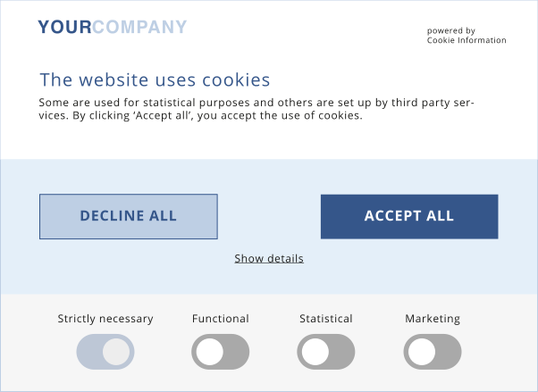Click the Strictly necessary label text
The height and width of the screenshot is (392, 538).
[105, 319]
